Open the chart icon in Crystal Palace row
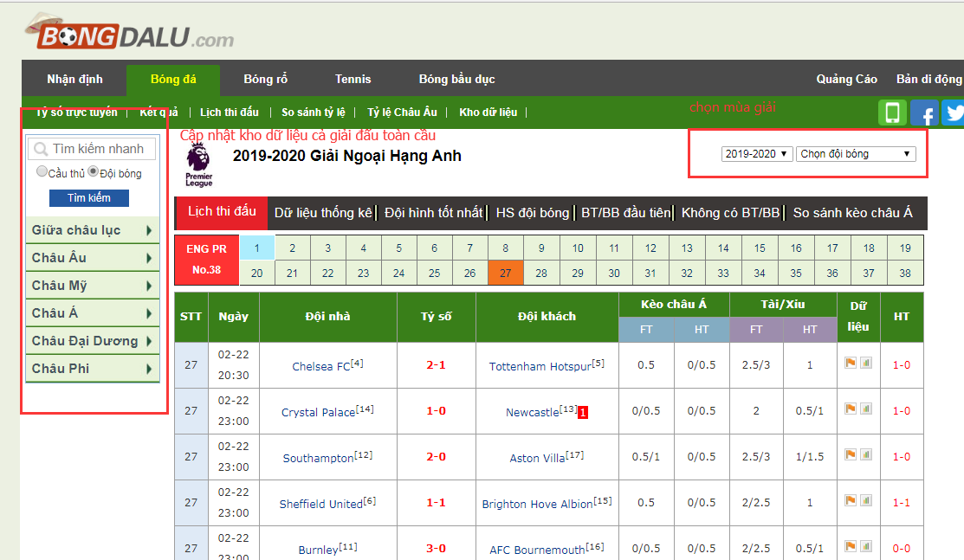This screenshot has height=560, width=964. pyautogui.click(x=865, y=409)
